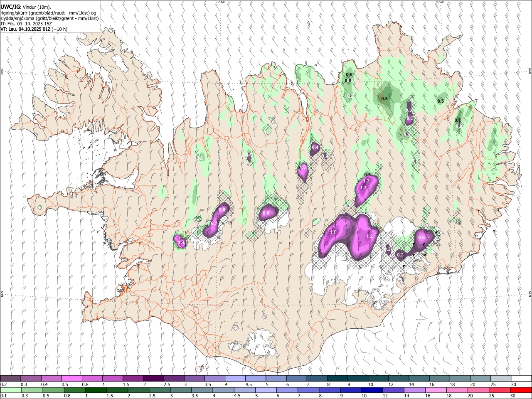Click the '15W' meridian label
This screenshot has height=399, width=532.
[x=440, y=2]
